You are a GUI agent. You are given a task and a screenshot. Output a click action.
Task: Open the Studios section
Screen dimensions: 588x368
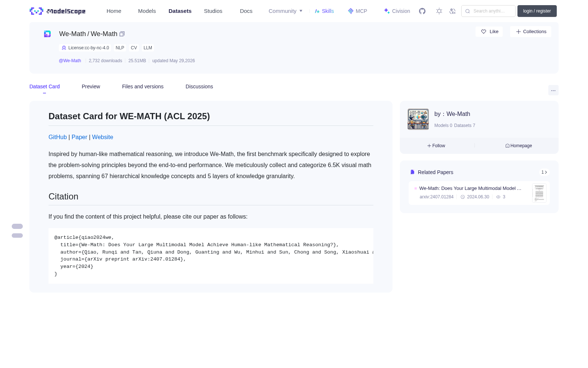point(213,11)
